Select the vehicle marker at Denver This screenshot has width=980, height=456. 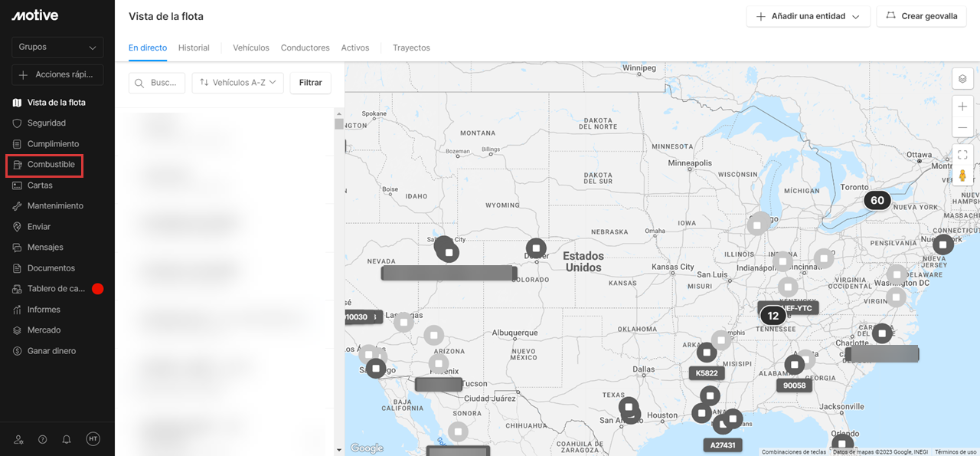pos(537,248)
